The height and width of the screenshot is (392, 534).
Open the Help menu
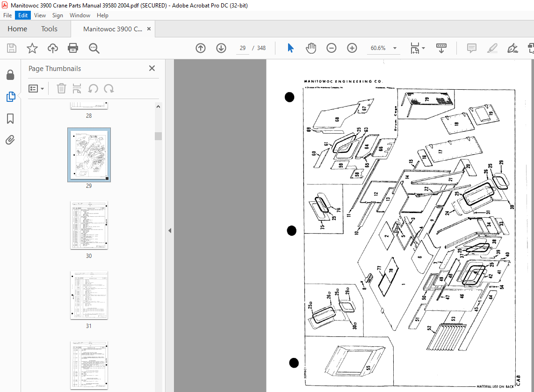point(102,15)
